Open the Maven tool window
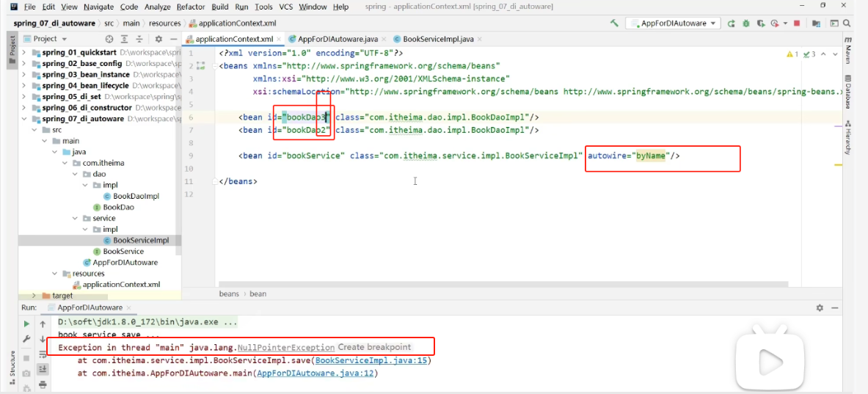The image size is (868, 394). click(x=847, y=51)
